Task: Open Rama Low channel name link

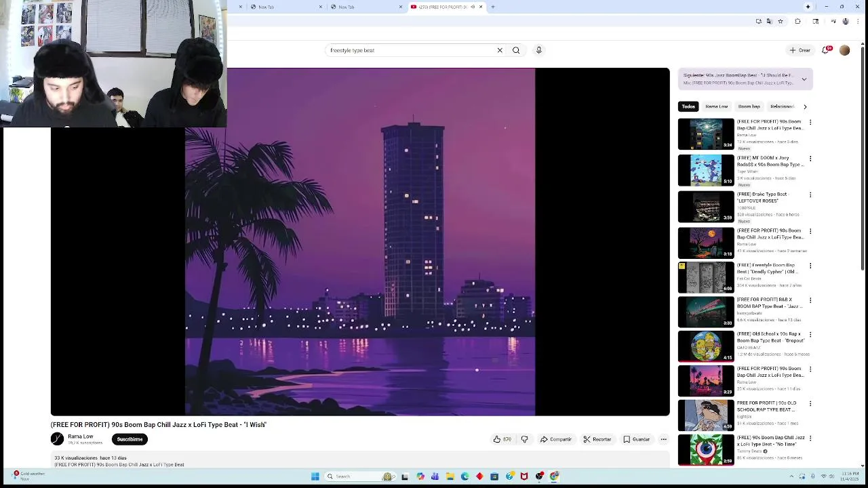Action: 81,436
